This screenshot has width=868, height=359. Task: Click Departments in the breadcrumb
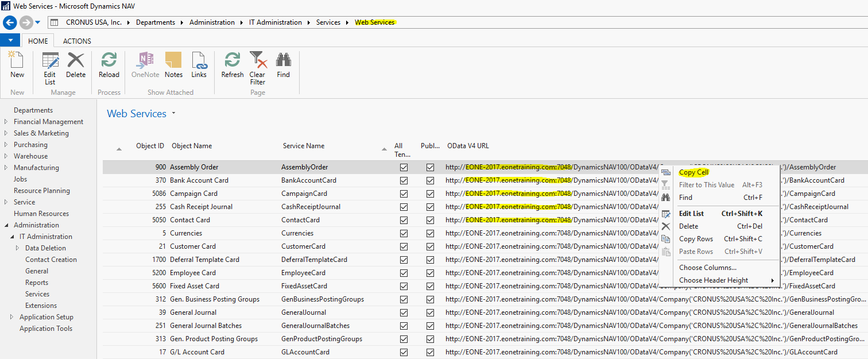156,22
